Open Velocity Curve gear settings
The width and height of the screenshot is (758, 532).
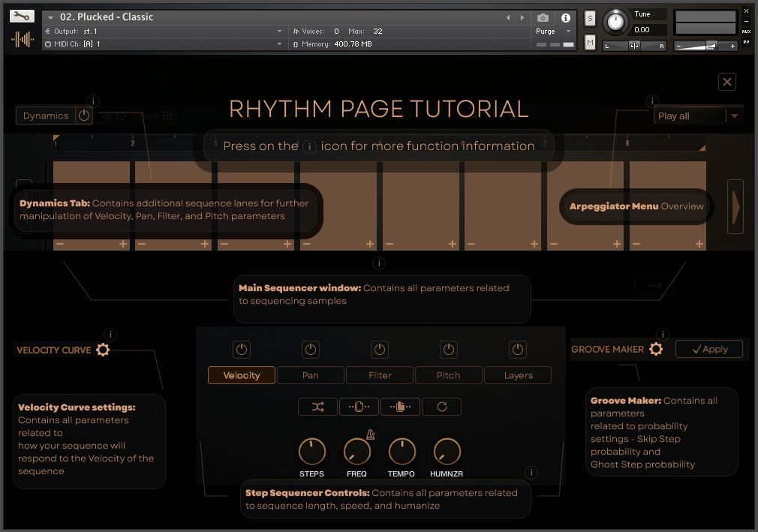[x=103, y=350]
